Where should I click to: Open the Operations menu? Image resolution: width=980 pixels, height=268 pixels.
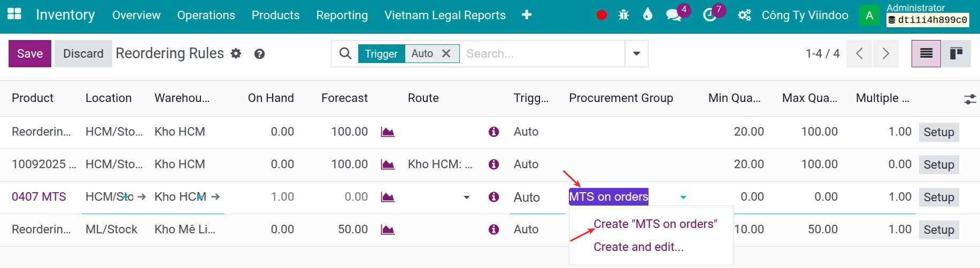click(206, 15)
